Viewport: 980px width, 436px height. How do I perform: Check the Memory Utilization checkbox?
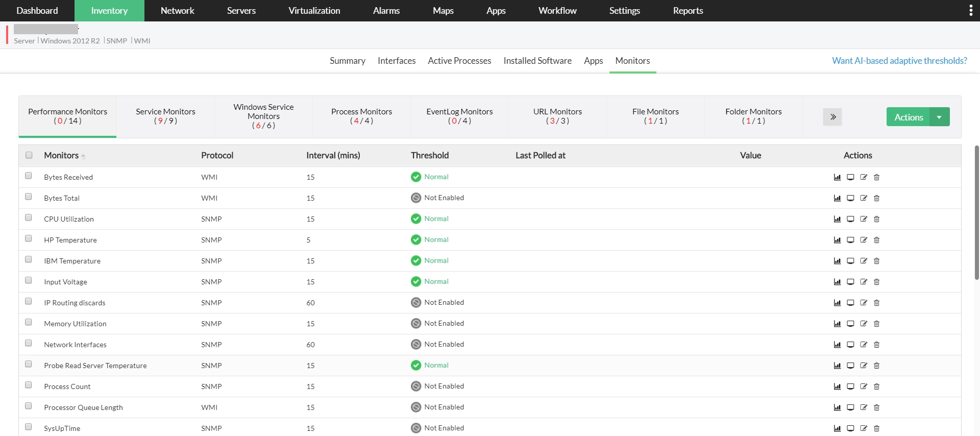(29, 322)
